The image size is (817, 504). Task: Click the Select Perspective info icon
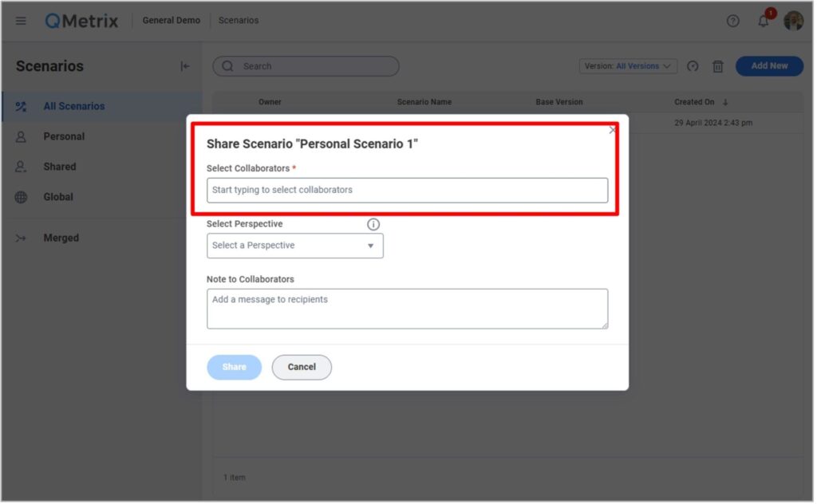(373, 224)
